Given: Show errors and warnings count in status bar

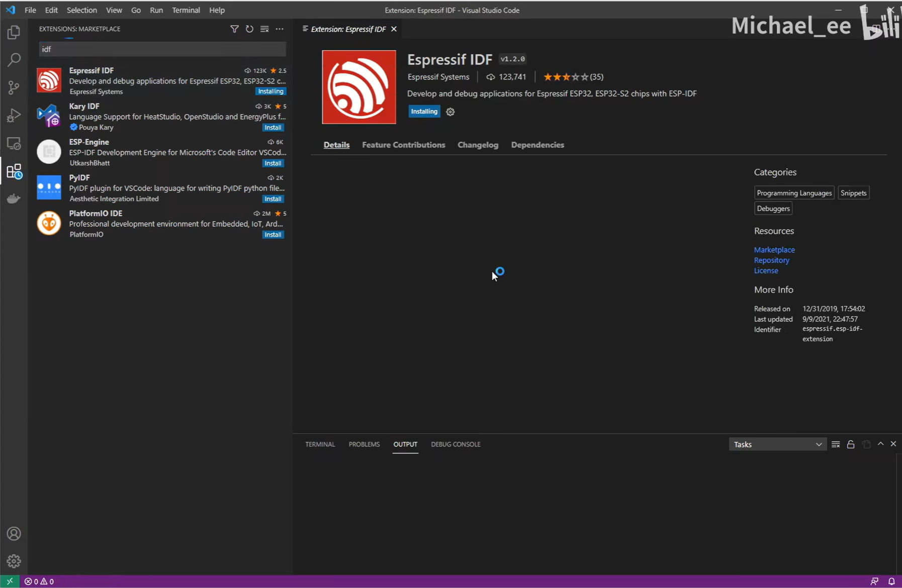Looking at the screenshot, I should [x=39, y=581].
